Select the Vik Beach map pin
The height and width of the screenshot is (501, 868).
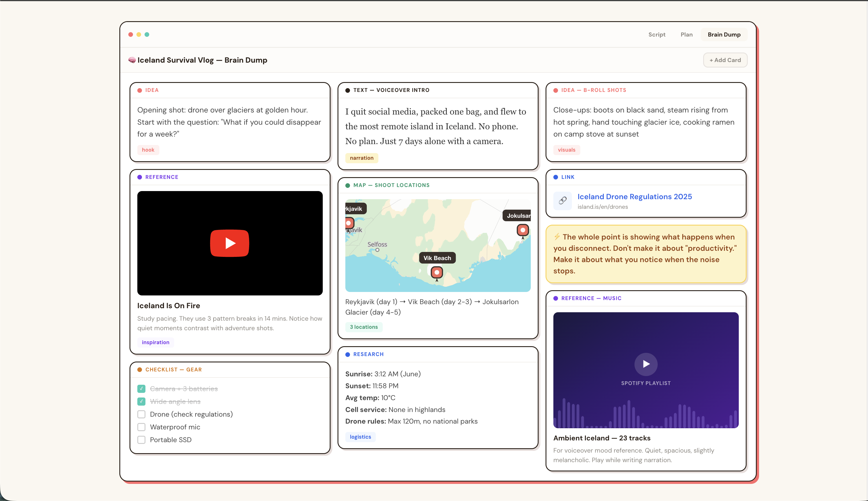(x=437, y=272)
